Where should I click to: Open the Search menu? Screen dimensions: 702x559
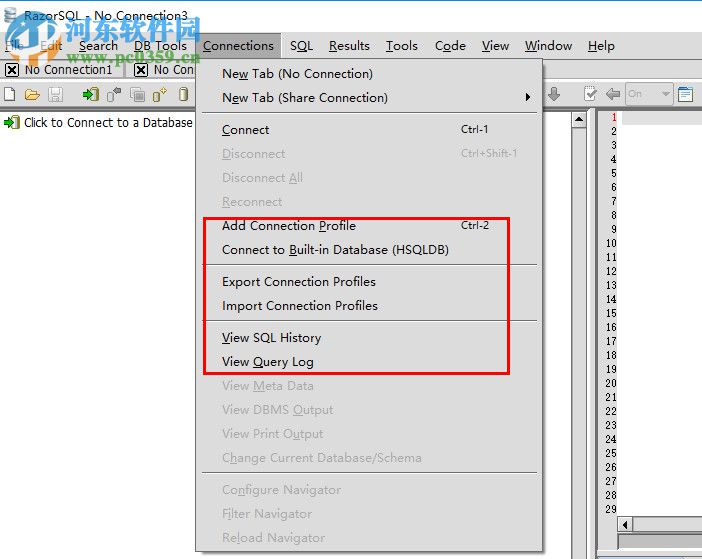point(98,46)
